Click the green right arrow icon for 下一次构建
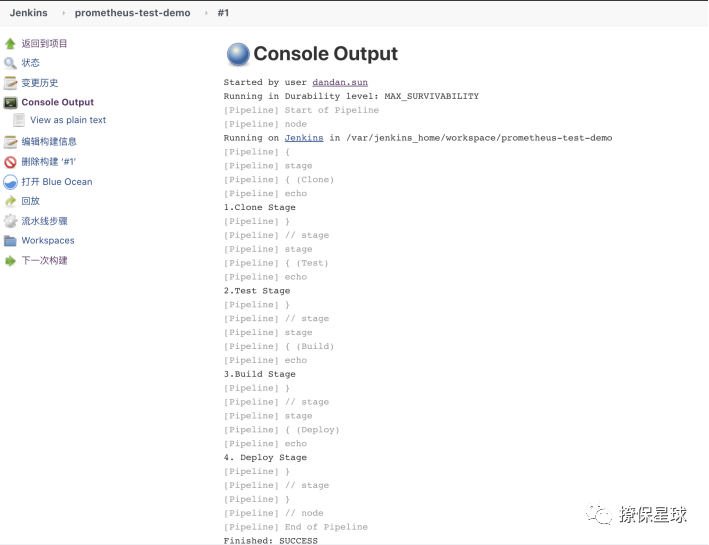 [x=10, y=261]
